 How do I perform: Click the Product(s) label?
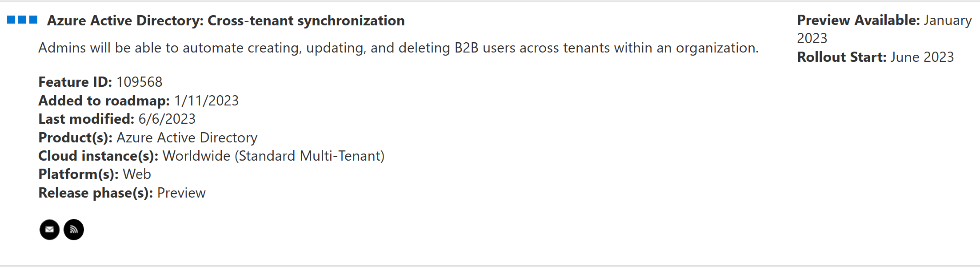pos(75,138)
